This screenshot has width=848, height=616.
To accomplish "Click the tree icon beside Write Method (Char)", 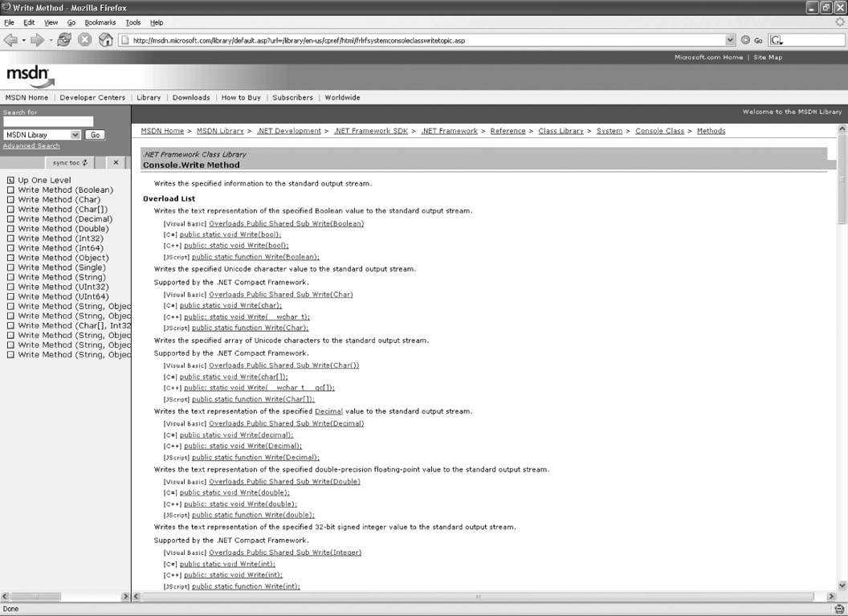I will [10, 199].
